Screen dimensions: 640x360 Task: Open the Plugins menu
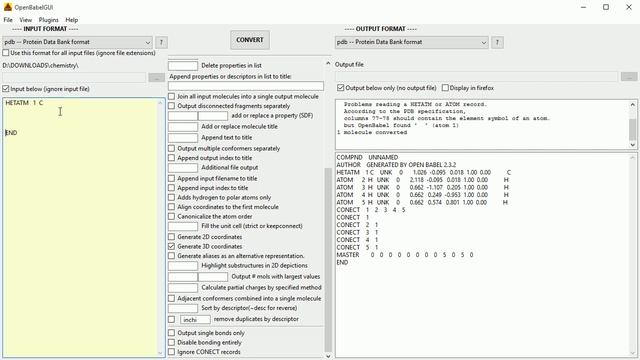tap(49, 20)
